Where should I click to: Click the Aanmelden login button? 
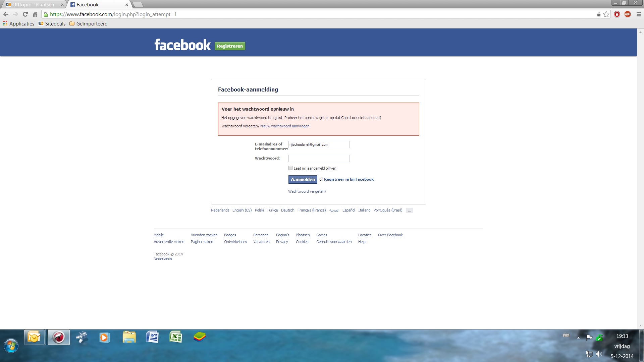click(x=303, y=179)
